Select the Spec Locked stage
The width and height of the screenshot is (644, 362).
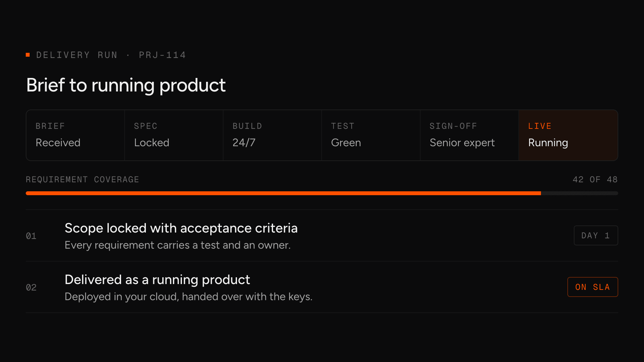pos(174,135)
